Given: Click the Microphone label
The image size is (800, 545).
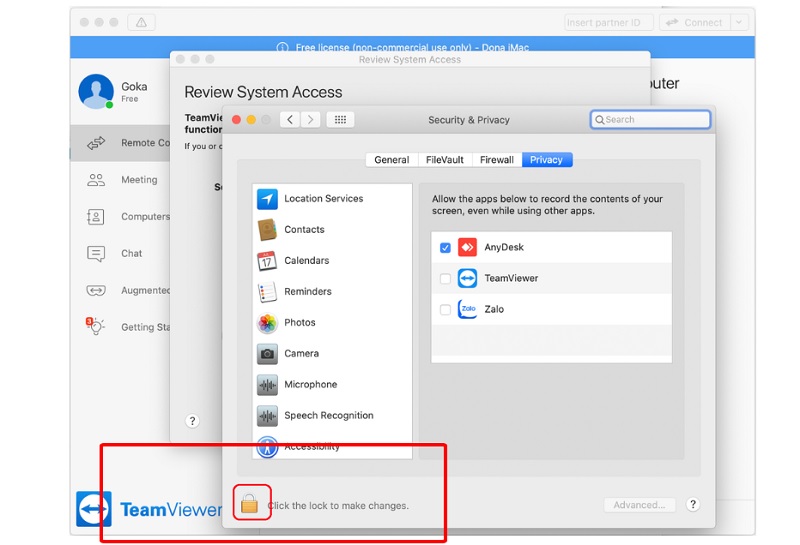Looking at the screenshot, I should click(x=311, y=384).
